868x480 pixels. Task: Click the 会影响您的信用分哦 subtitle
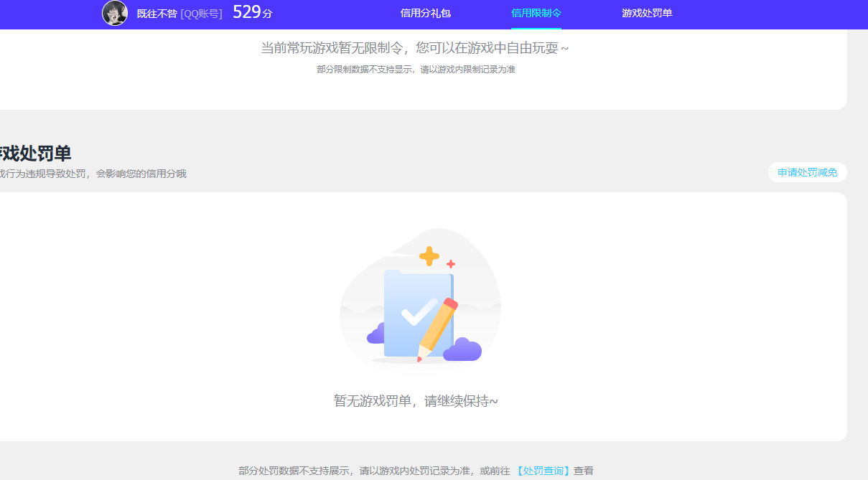[x=93, y=174]
